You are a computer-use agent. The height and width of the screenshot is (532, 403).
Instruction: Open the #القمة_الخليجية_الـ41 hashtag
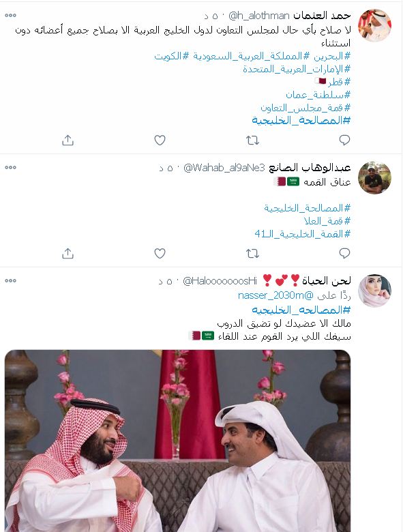click(x=302, y=234)
